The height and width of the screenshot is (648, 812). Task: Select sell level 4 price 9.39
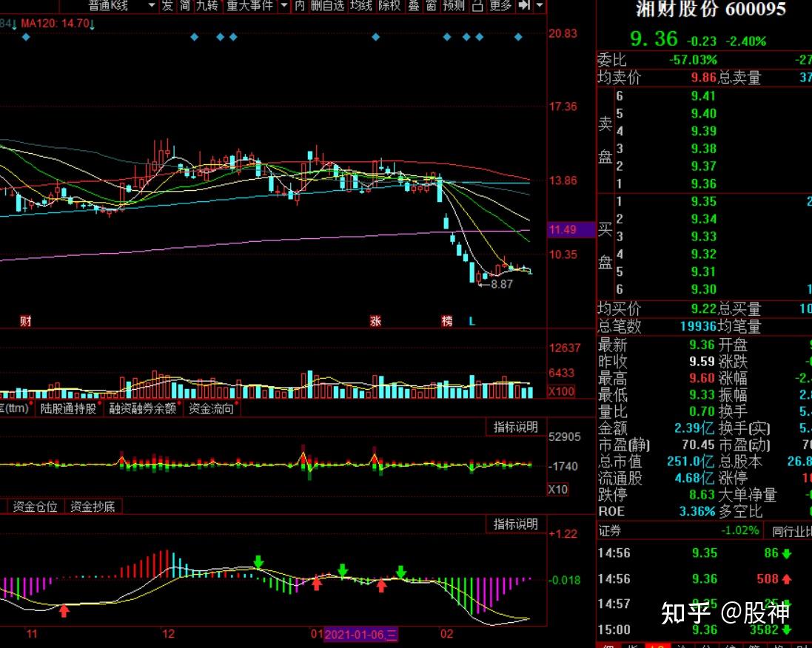click(x=703, y=131)
